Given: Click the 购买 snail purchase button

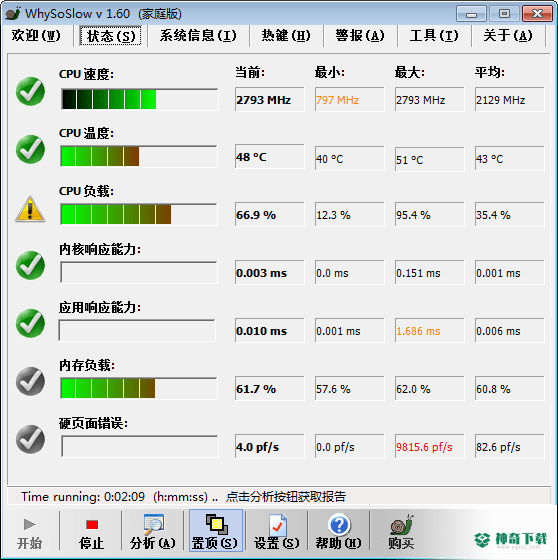Looking at the screenshot, I should point(401,533).
